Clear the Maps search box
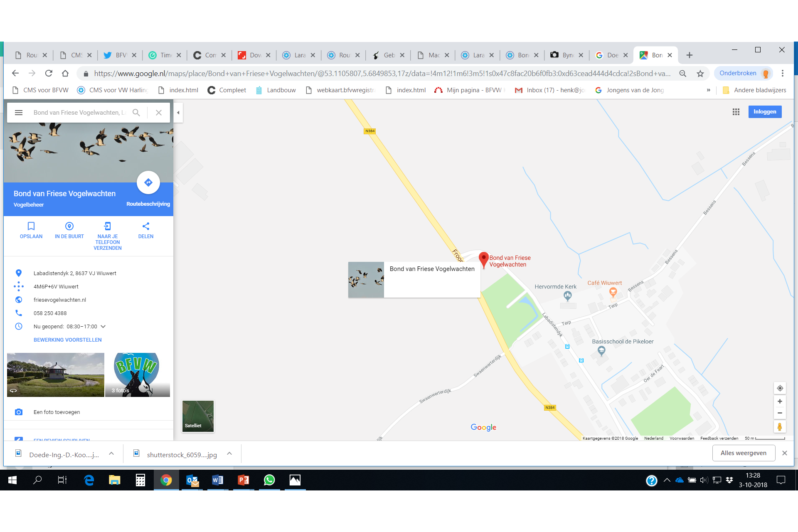The height and width of the screenshot is (532, 798). tap(159, 113)
